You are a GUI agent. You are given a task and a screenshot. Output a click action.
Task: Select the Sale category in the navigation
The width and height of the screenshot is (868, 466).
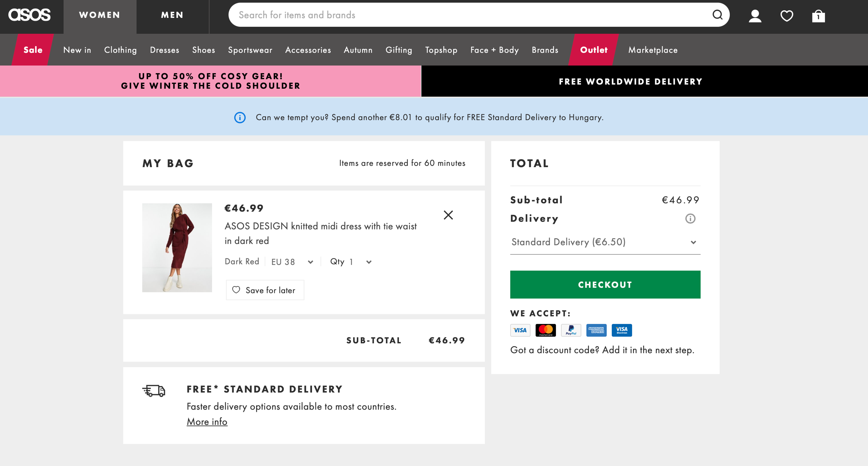[32, 50]
